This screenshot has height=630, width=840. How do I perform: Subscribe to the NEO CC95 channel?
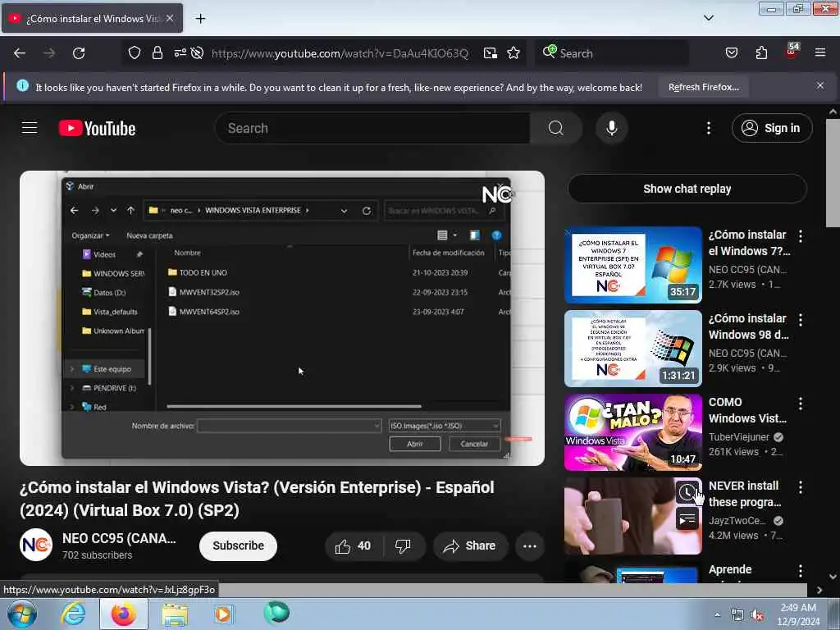(238, 546)
